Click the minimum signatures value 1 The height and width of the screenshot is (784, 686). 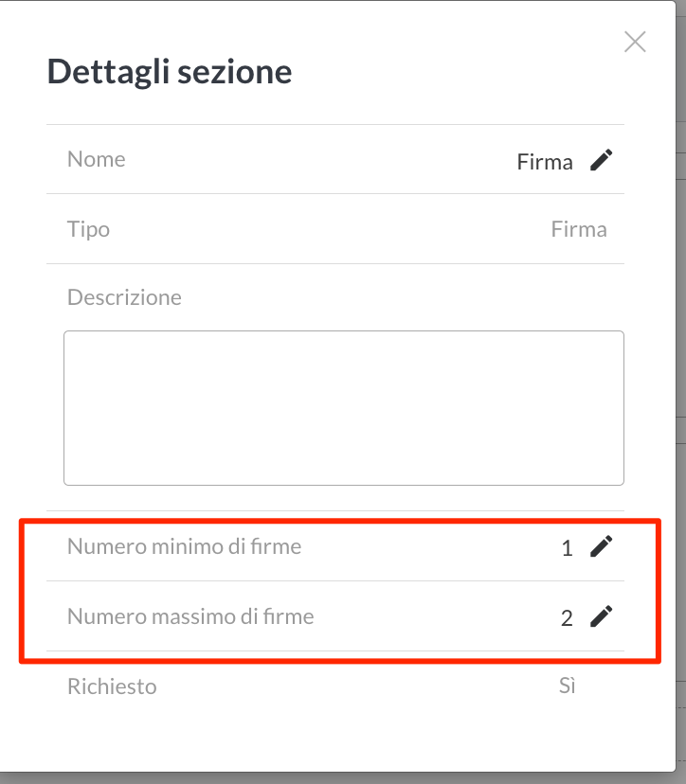point(567,548)
